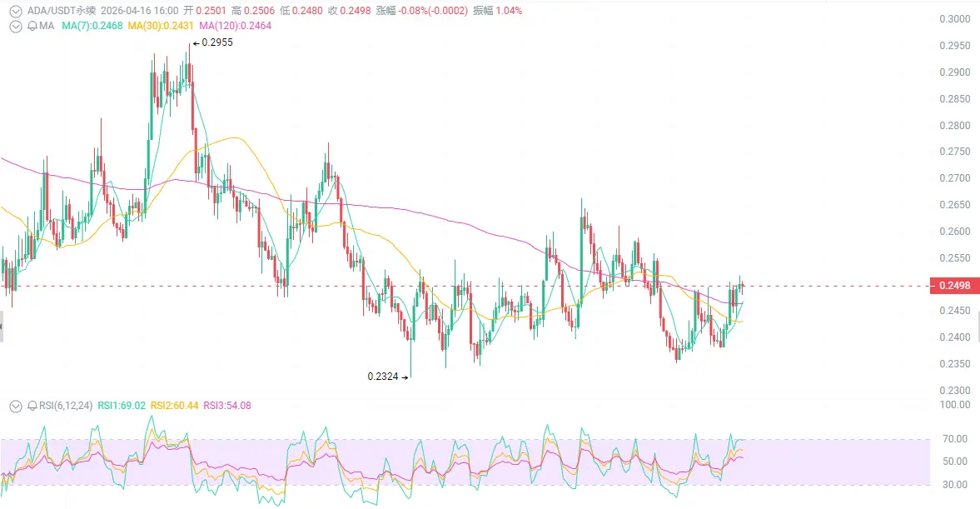The height and width of the screenshot is (509, 980).
Task: Click the 0.3000 price axis label
Action: point(955,19)
